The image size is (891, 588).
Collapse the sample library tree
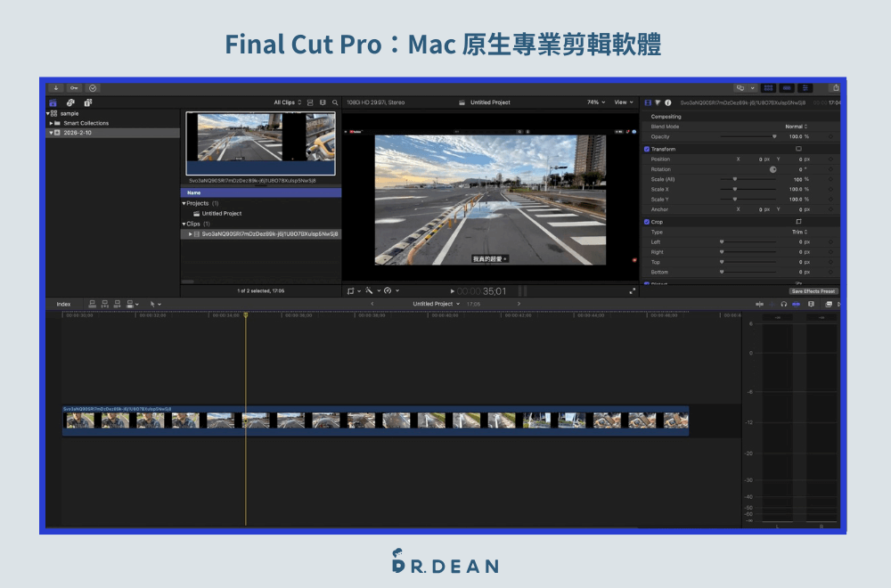(48, 114)
